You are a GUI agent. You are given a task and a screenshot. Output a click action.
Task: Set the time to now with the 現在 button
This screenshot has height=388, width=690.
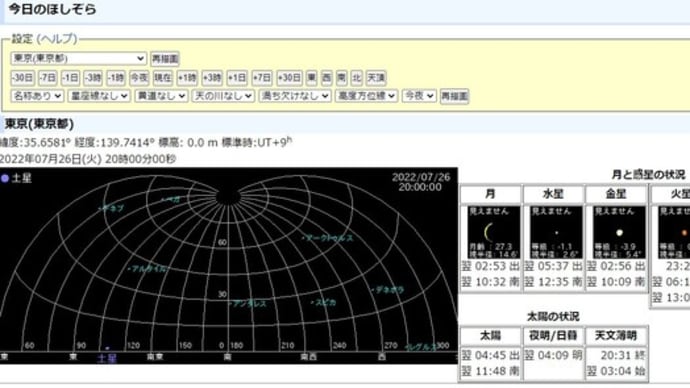click(162, 78)
